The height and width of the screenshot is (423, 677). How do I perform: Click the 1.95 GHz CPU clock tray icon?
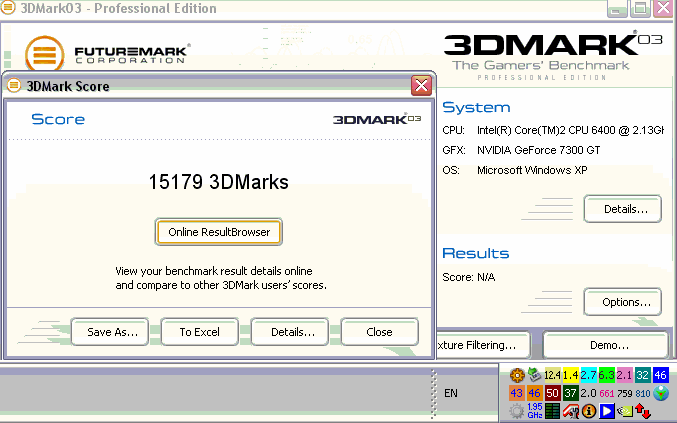pos(534,411)
